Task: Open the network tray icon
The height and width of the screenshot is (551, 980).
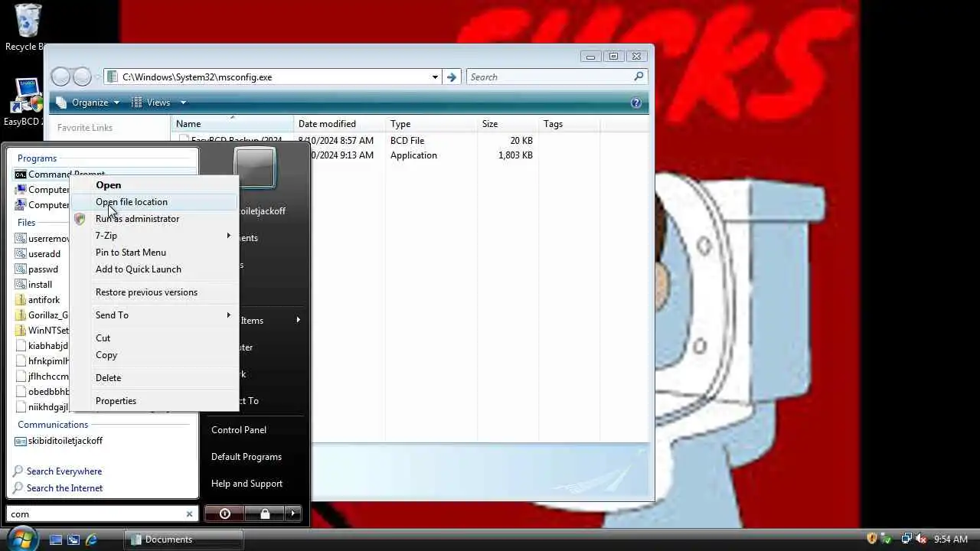Action: pos(906,539)
